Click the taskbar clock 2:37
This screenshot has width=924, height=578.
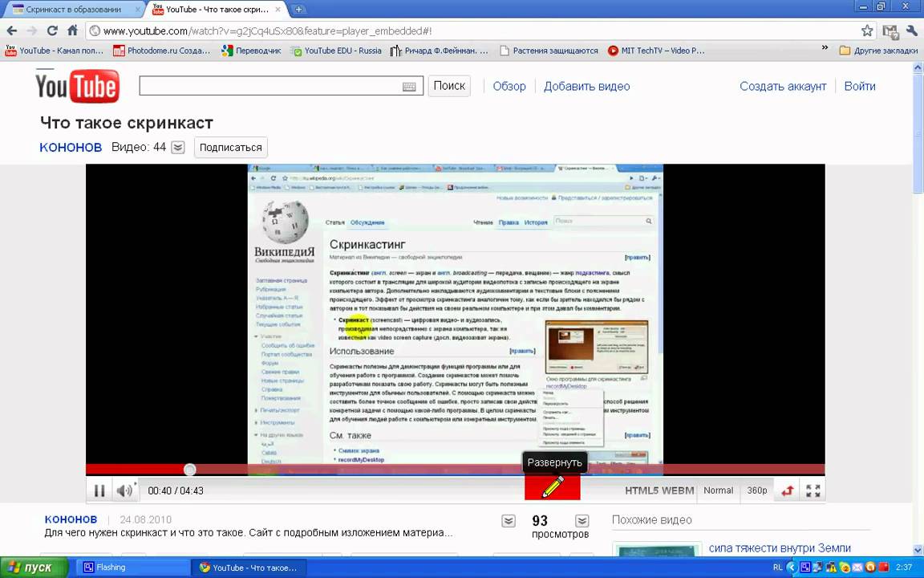coord(904,568)
